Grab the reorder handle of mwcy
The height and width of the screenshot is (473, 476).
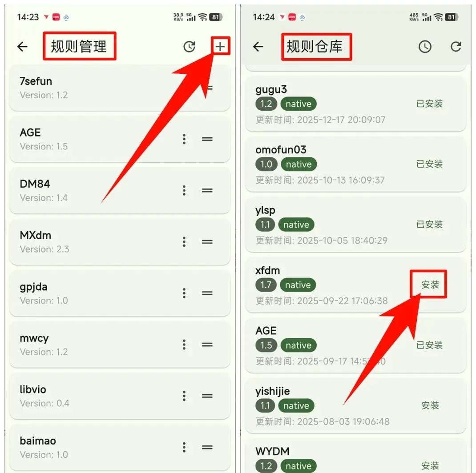[x=207, y=345]
